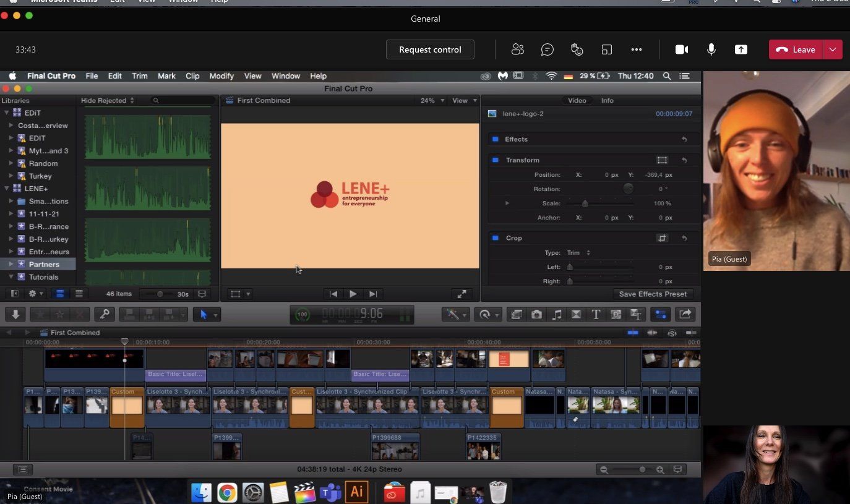Show Transform onscreen controls in viewer

tap(662, 160)
